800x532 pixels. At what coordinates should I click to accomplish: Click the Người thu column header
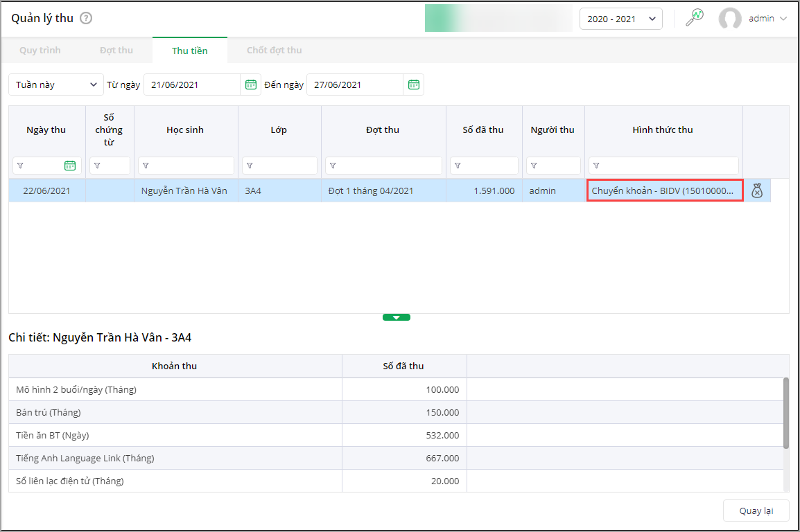[x=553, y=130]
